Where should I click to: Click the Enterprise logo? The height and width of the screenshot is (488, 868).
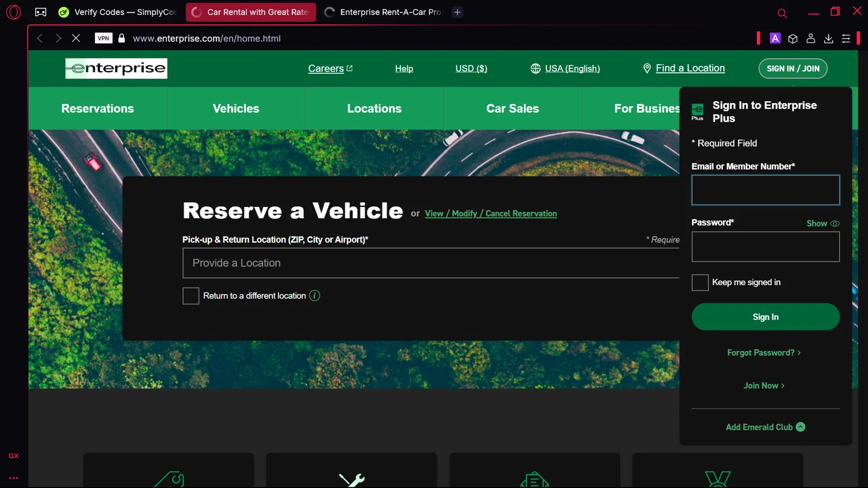(116, 68)
